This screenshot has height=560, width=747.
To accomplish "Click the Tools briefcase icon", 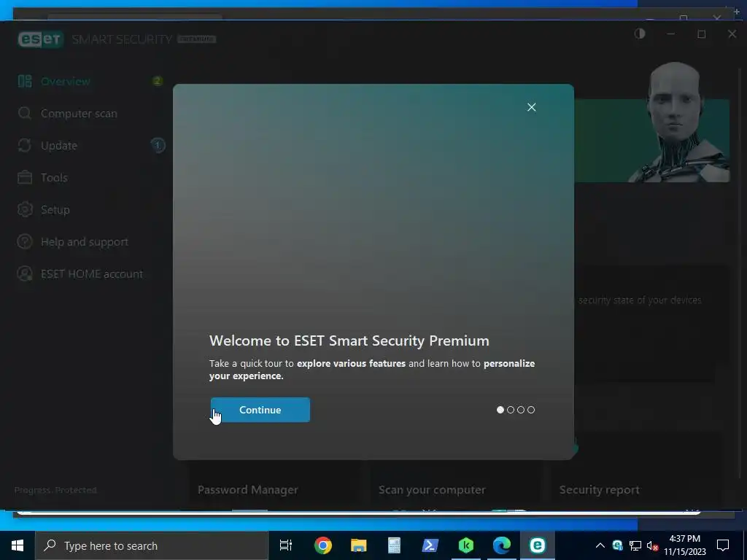I will [25, 178].
